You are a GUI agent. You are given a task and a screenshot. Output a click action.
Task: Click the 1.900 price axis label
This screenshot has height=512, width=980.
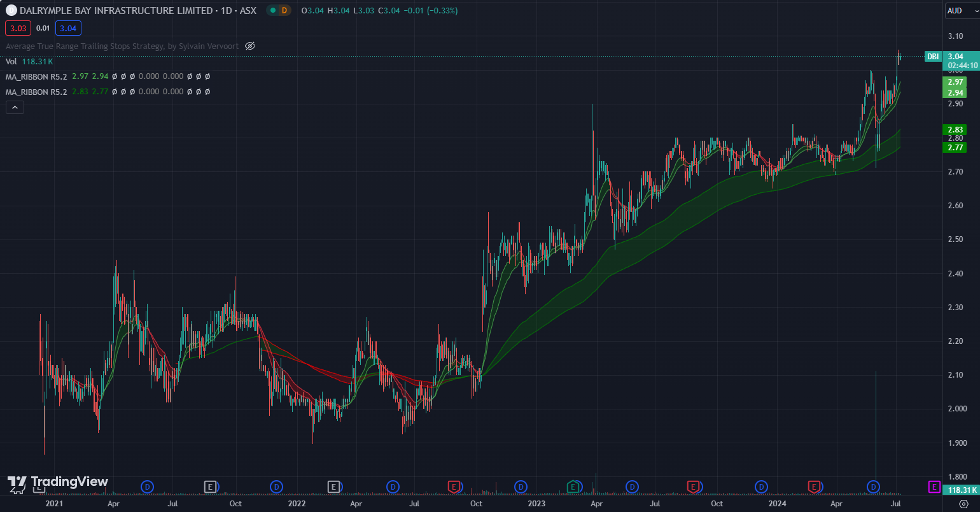click(957, 443)
